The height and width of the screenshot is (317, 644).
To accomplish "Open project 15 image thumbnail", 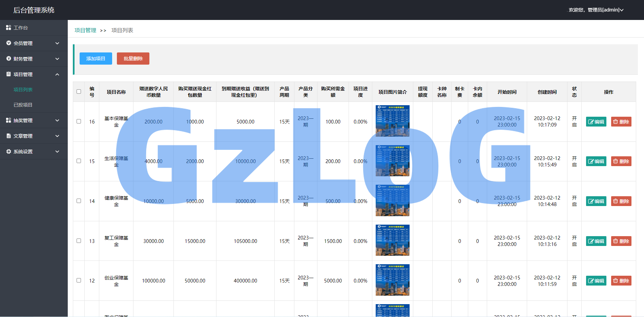I will (x=393, y=161).
